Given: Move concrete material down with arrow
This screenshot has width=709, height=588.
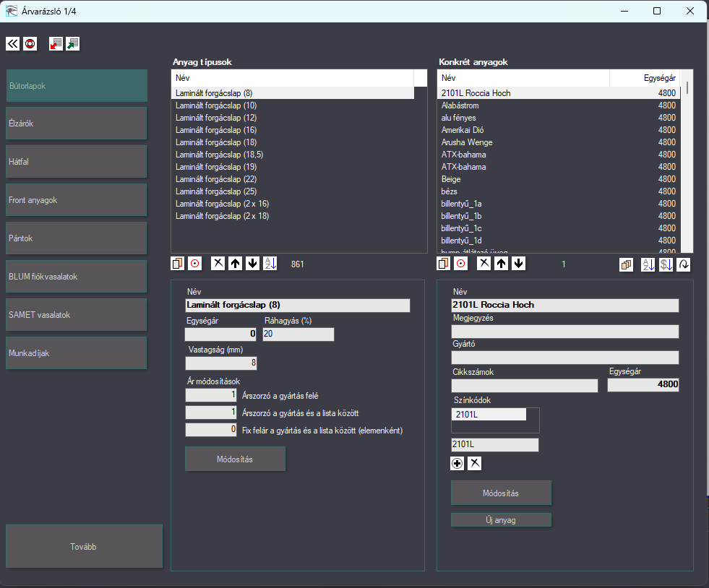Looking at the screenshot, I should tap(519, 264).
